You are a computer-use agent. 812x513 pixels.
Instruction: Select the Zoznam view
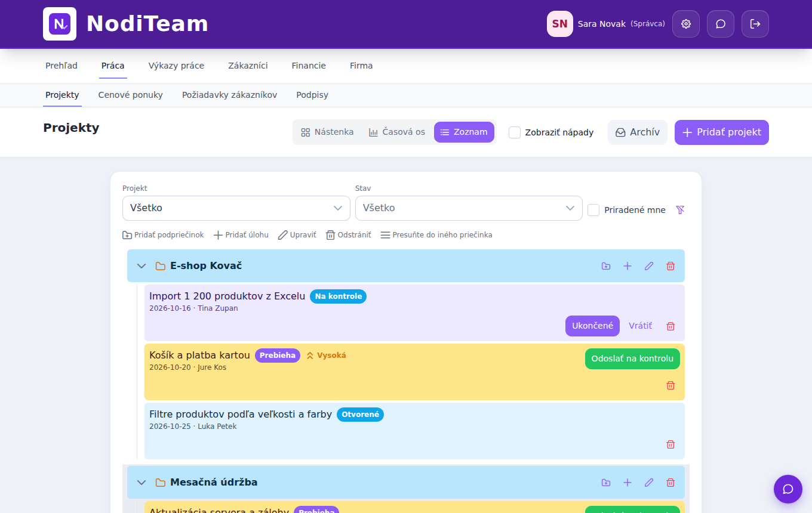(x=464, y=132)
